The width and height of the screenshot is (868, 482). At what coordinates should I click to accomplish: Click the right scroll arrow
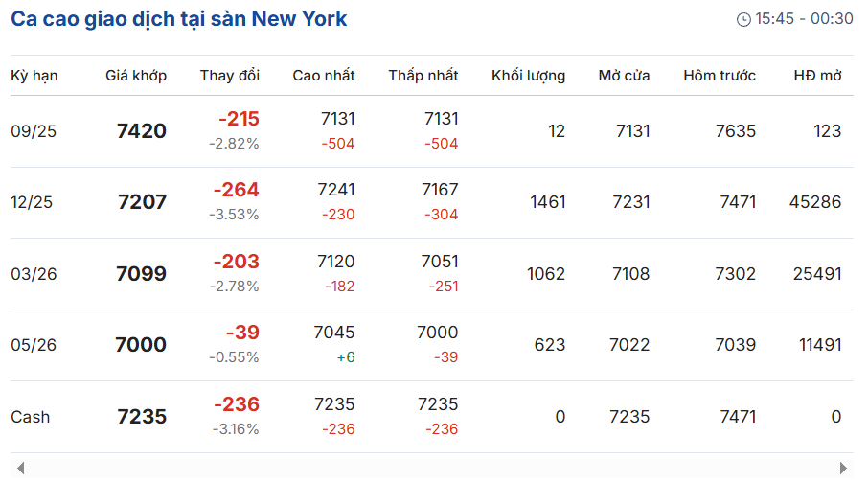tap(843, 469)
